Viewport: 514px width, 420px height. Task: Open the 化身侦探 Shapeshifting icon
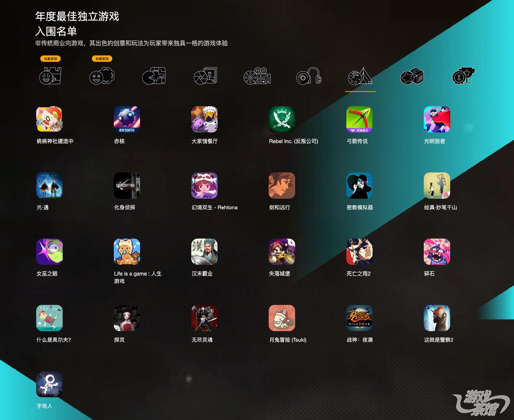pyautogui.click(x=127, y=185)
